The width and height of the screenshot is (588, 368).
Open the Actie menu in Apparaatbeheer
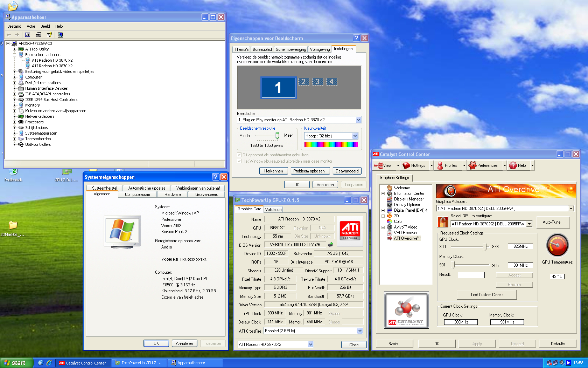pos(31,26)
